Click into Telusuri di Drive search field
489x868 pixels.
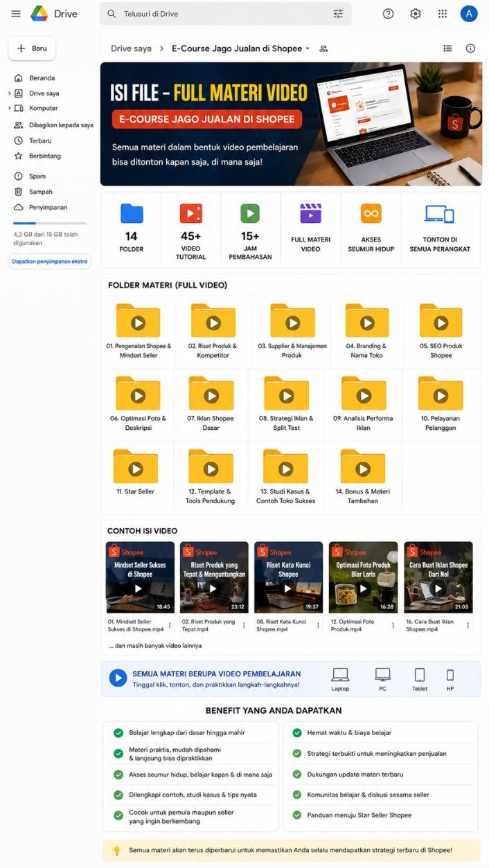[225, 14]
